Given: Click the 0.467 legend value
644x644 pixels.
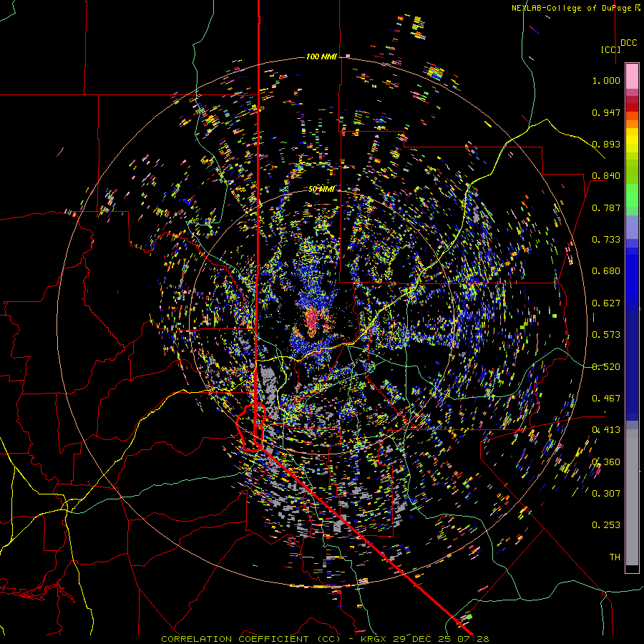Looking at the screenshot, I should pos(606,399).
